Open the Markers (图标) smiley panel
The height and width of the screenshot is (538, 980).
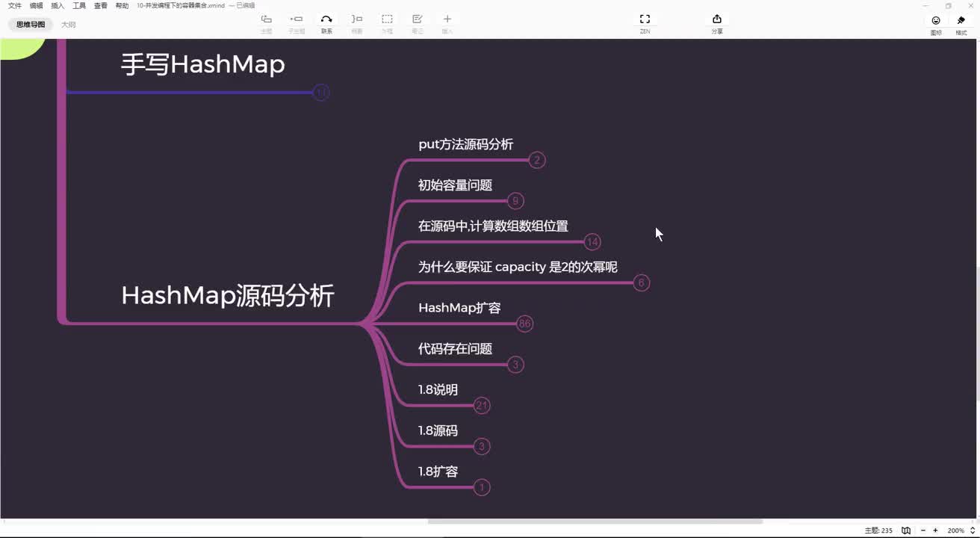[936, 21]
